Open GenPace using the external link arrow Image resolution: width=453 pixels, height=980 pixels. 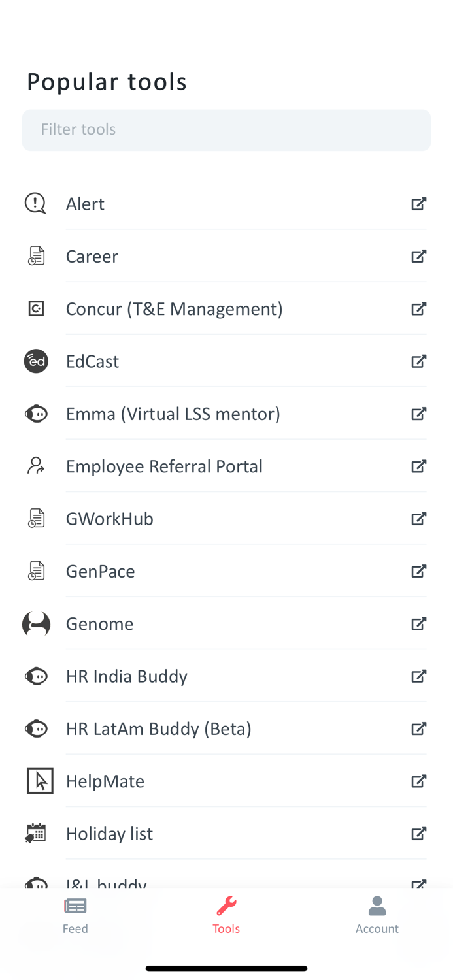418,570
